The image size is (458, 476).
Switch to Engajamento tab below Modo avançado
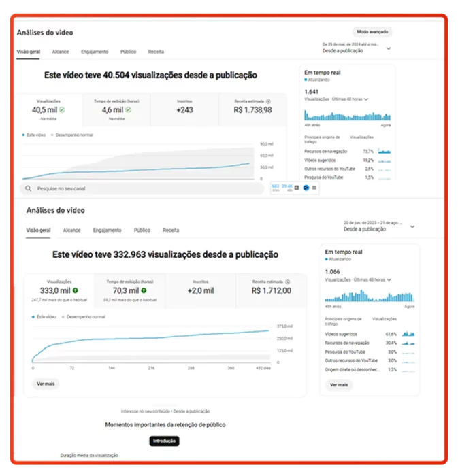[95, 52]
